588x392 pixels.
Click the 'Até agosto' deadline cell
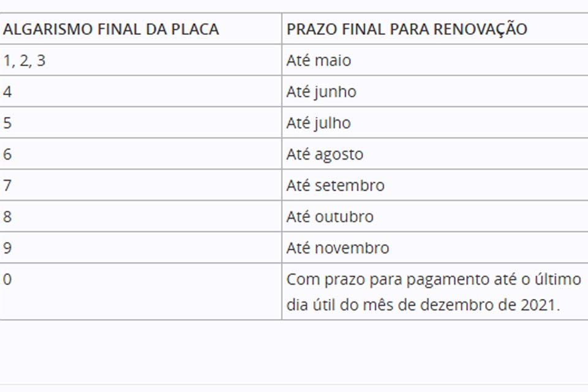[x=325, y=154]
